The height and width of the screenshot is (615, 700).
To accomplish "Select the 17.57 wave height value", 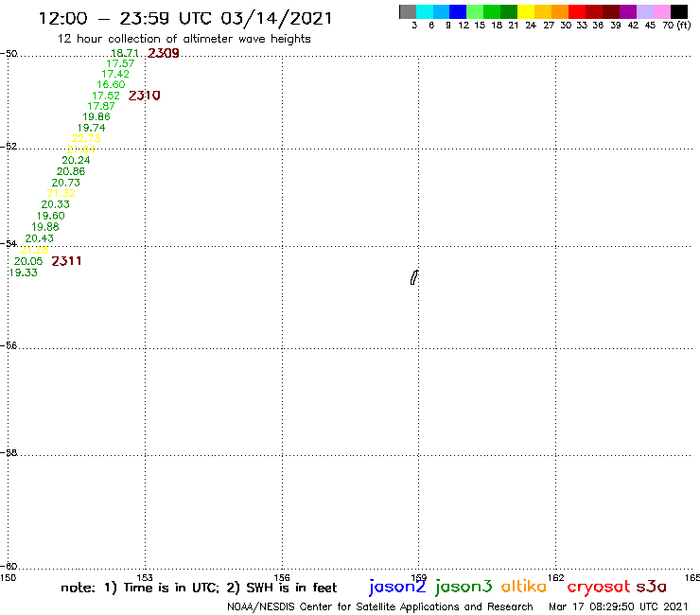I will point(120,64).
